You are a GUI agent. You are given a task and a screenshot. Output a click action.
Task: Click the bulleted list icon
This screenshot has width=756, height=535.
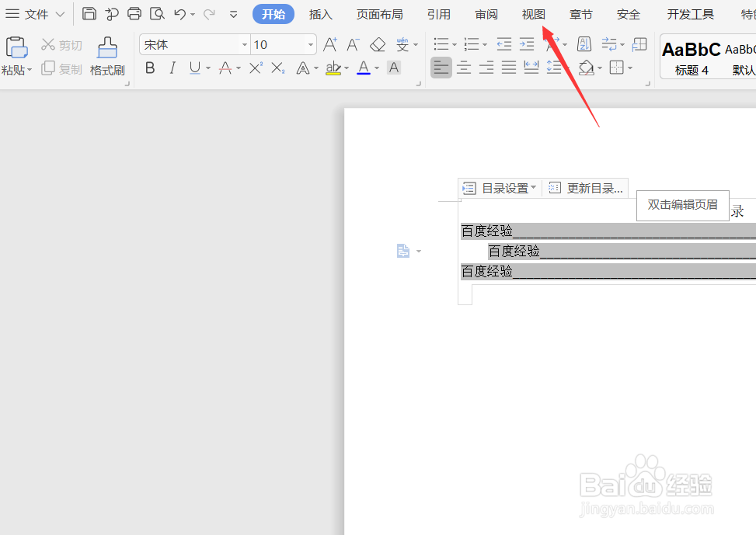coord(441,45)
